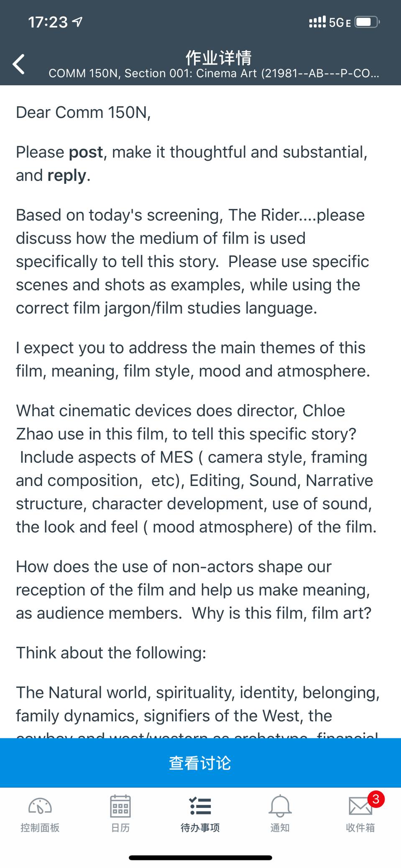This screenshot has width=401, height=868.
Task: Open the inbox envelope icon
Action: (x=360, y=806)
